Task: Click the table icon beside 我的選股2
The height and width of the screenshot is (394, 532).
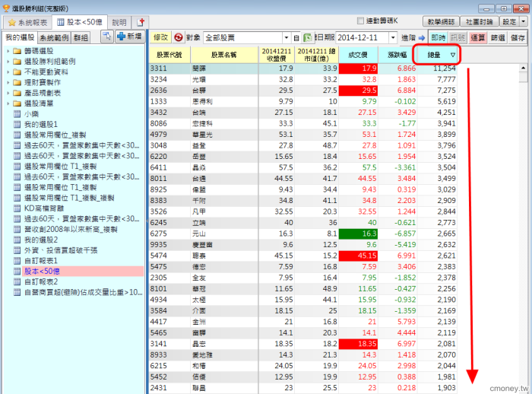Action: coord(17,240)
